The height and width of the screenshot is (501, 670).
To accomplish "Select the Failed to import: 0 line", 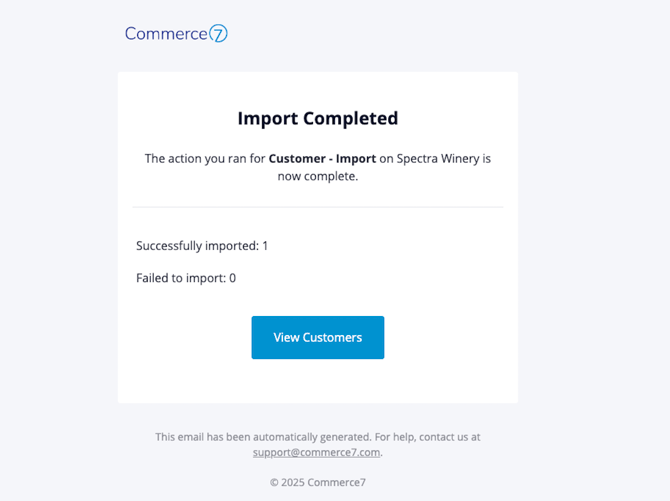I will point(186,278).
